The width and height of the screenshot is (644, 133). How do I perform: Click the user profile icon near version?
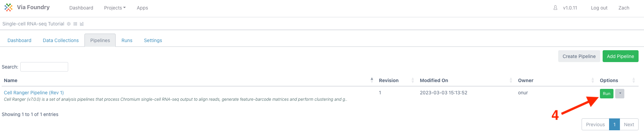(x=555, y=7)
